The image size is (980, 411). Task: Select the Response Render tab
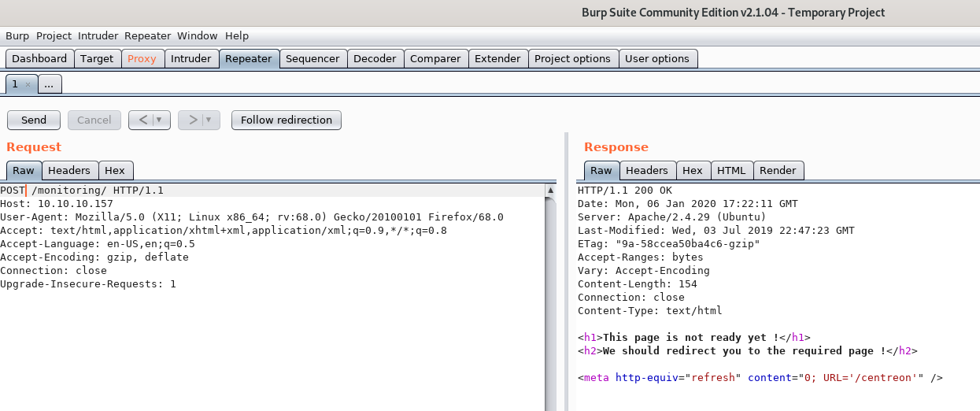(x=778, y=170)
